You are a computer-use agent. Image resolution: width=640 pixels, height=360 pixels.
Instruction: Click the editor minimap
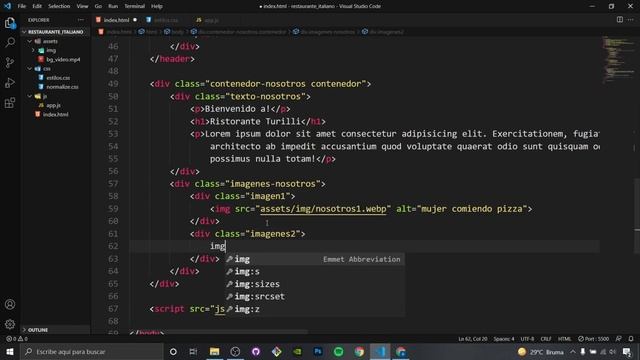[618, 60]
